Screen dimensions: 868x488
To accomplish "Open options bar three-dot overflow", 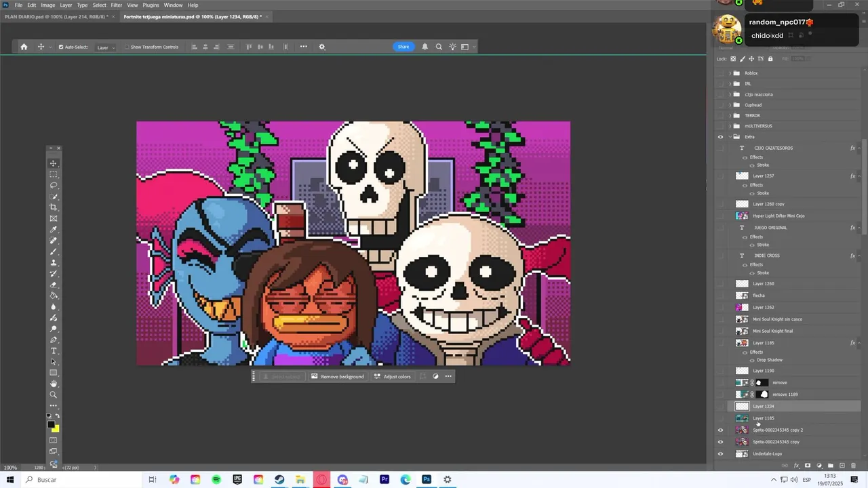I will pos(303,47).
